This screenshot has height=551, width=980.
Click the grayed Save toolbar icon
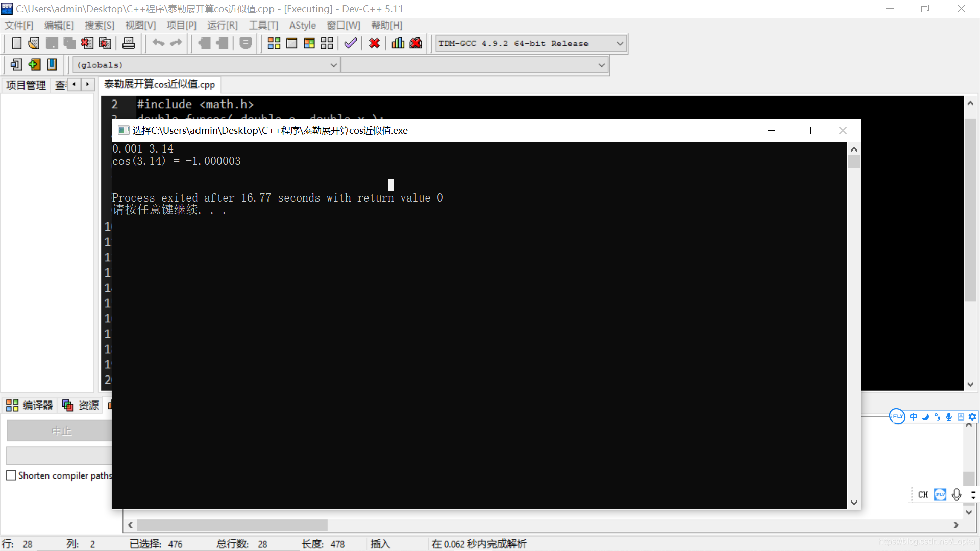[52, 43]
